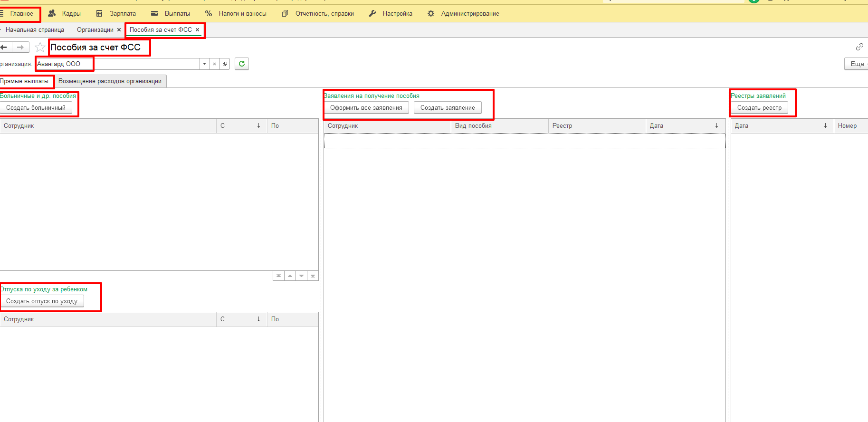Add page to favorites with star icon
Screen dimensions: 868x422
[x=40, y=47]
